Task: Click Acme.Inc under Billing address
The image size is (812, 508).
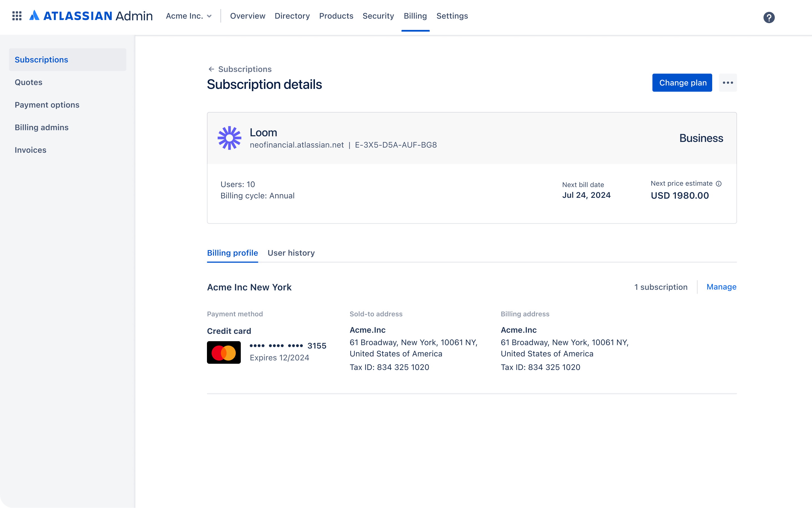Action: [x=518, y=330]
